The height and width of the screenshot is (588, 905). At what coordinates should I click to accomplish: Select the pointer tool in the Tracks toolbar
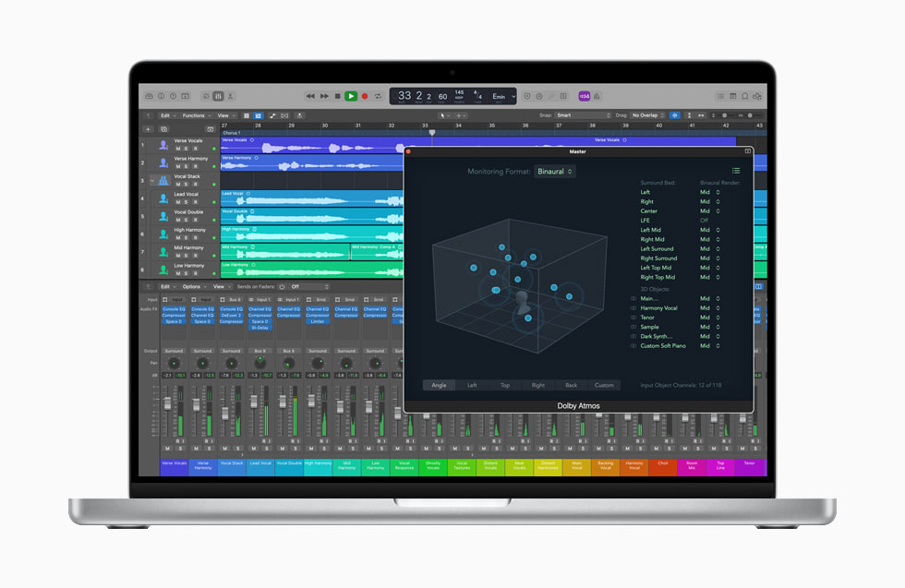pyautogui.click(x=444, y=115)
